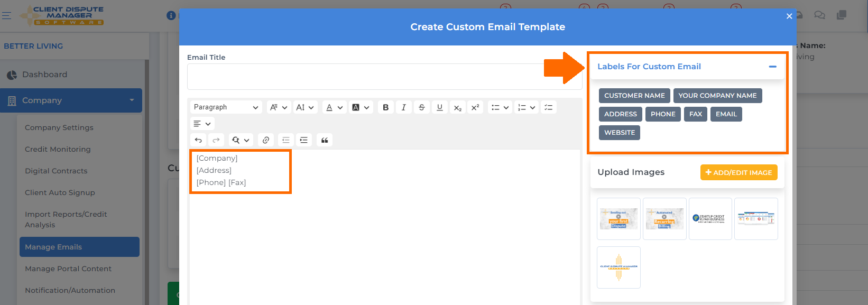Apply subscript formatting
Viewport: 868px width, 305px height.
tap(458, 107)
